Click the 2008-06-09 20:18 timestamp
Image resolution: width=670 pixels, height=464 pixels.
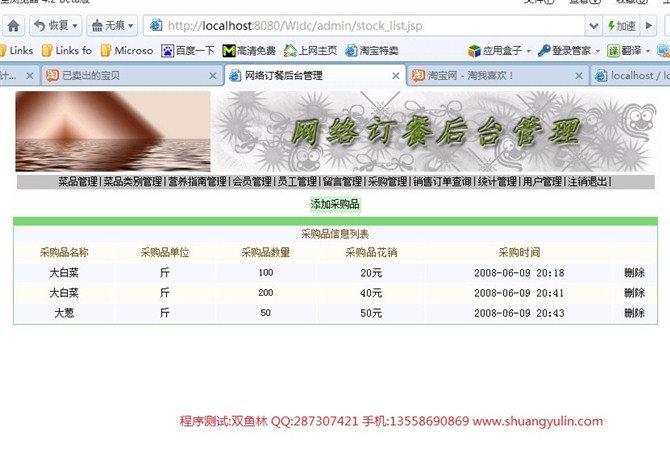click(519, 273)
